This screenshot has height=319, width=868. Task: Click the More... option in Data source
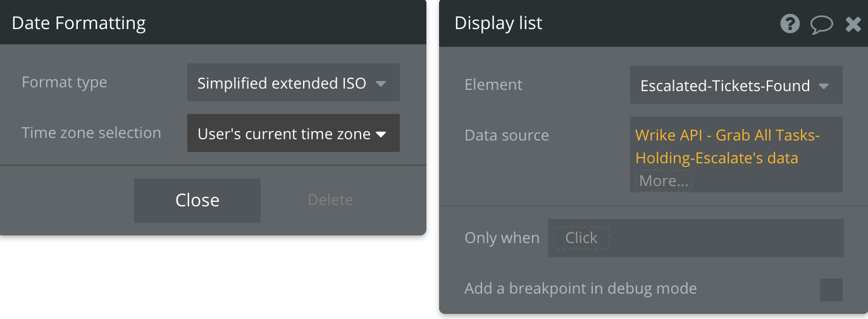point(663,181)
